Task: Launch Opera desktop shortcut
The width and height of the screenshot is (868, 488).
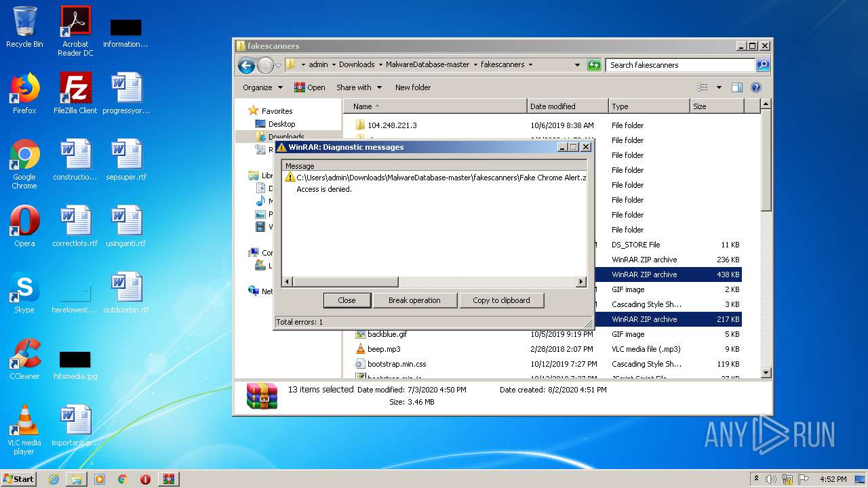Action: click(x=24, y=226)
